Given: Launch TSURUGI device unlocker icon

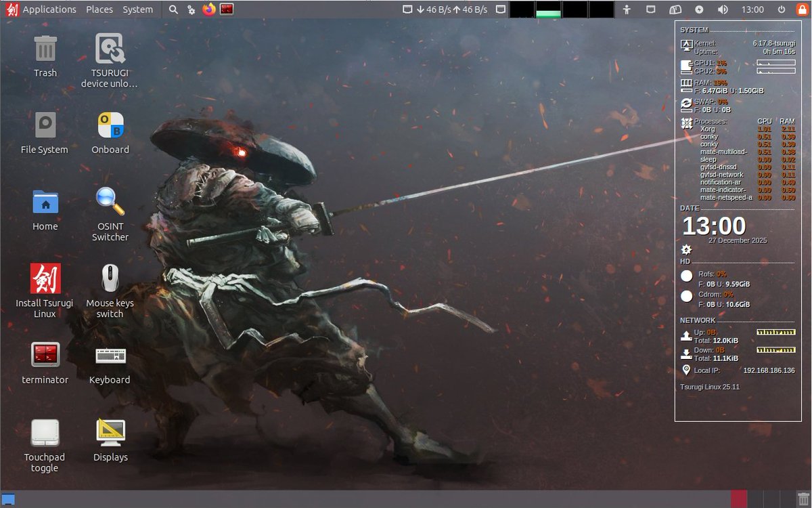Looking at the screenshot, I should pos(110,49).
